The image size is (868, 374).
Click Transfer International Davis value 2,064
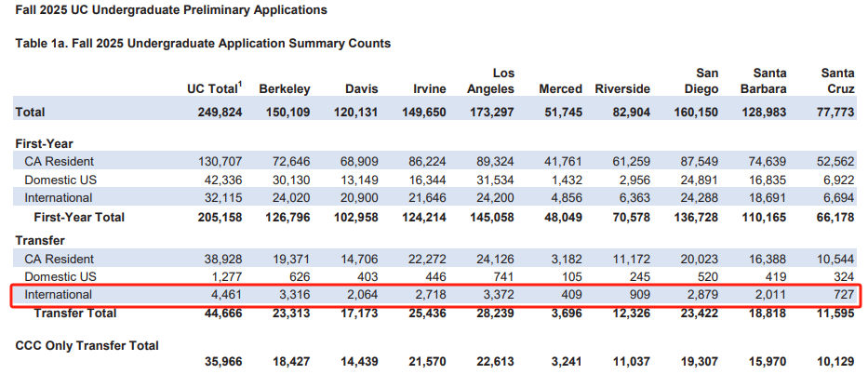tap(363, 294)
